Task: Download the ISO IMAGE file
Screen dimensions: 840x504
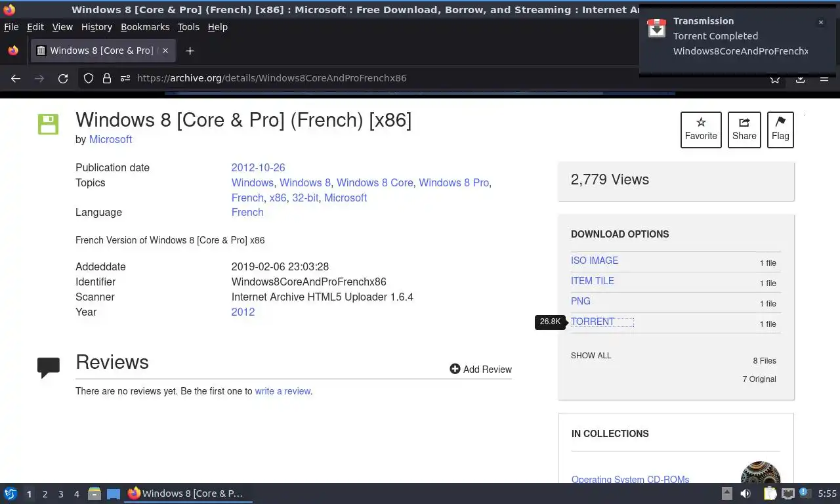Action: coord(595,261)
